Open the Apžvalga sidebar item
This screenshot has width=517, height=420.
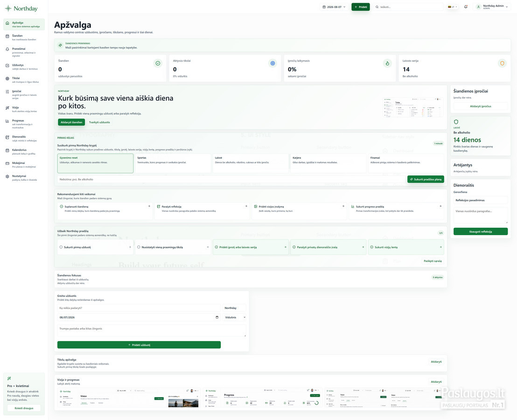(x=24, y=24)
